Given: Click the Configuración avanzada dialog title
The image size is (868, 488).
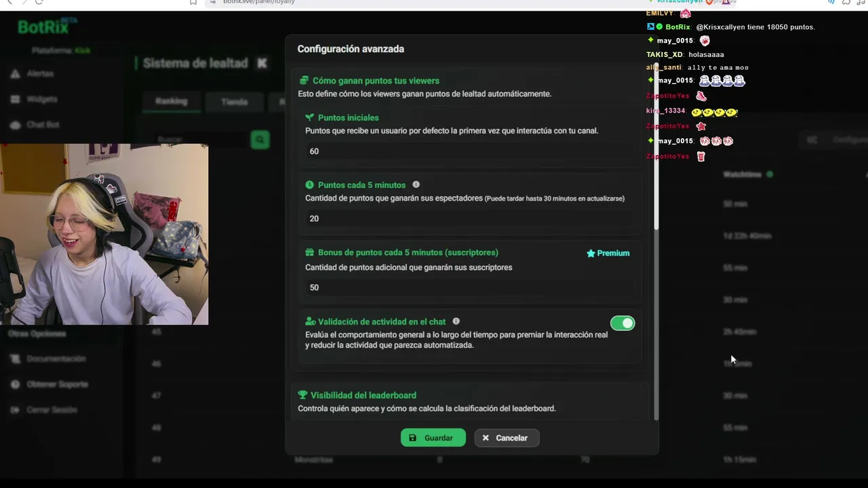Looking at the screenshot, I should click(x=351, y=49).
